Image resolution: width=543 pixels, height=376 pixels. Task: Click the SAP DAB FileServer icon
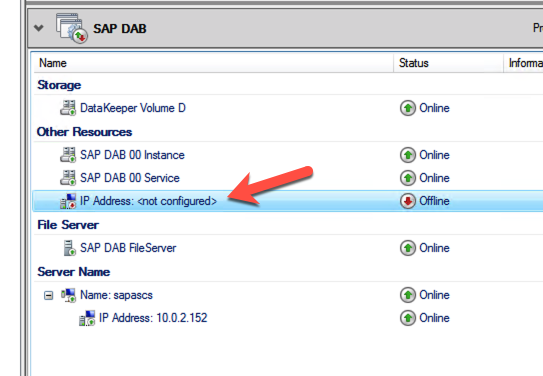70,248
